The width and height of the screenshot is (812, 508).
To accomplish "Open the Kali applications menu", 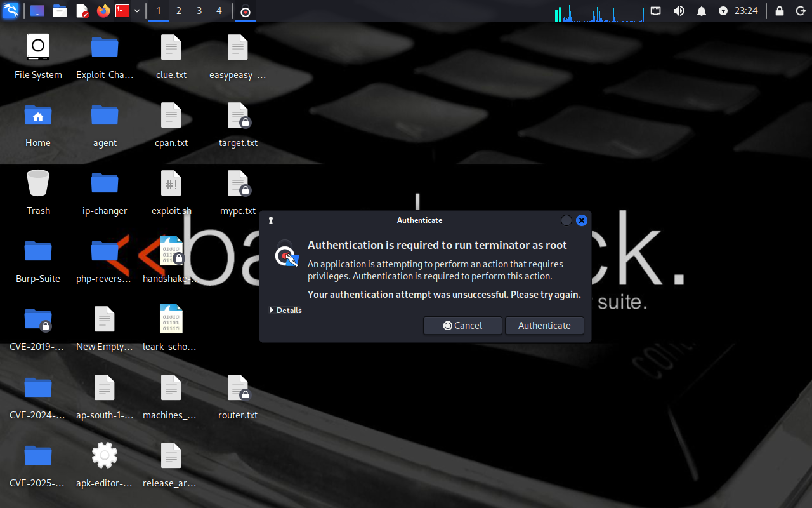I will point(11,11).
